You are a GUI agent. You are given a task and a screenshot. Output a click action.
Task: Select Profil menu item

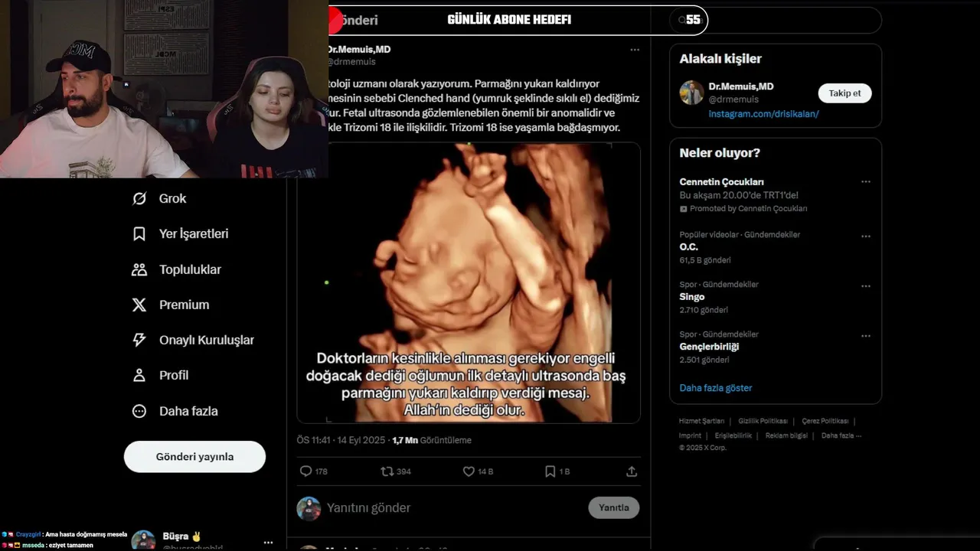coord(174,375)
